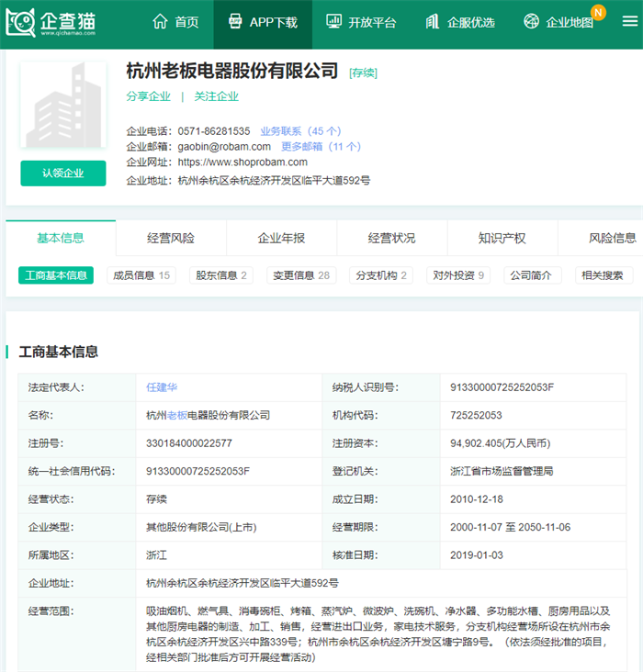Click the 开放平台 monitor icon
This screenshot has width=643, height=672.
(333, 21)
